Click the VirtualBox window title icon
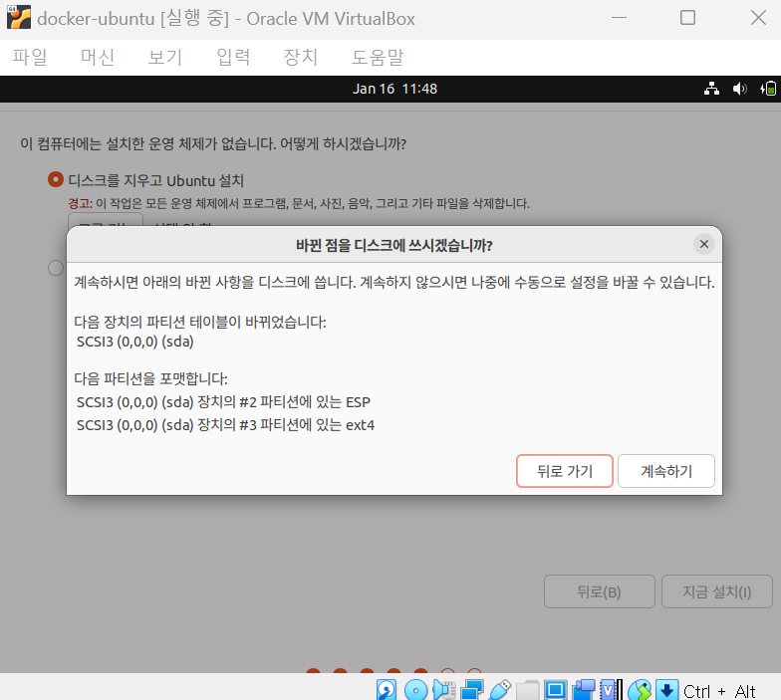 click(x=19, y=18)
